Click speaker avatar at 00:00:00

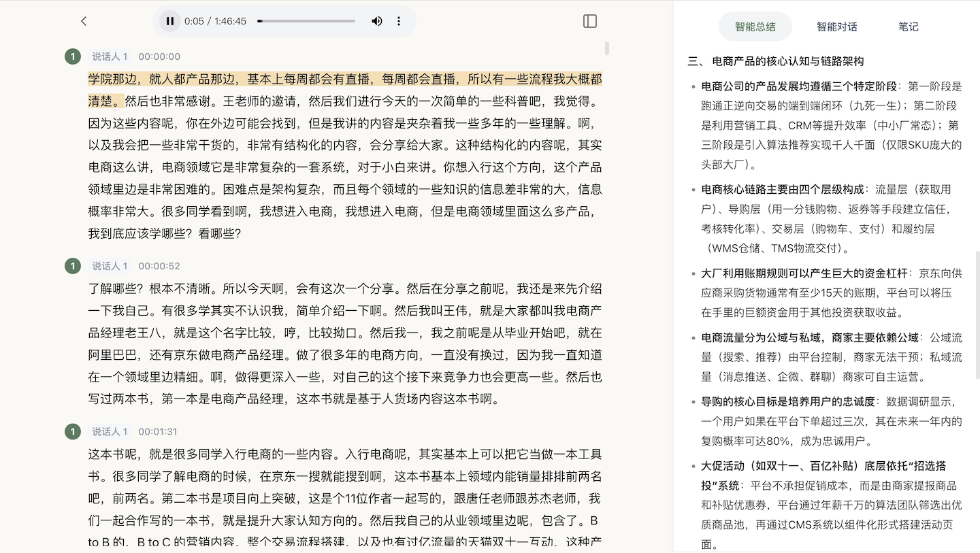(x=73, y=56)
